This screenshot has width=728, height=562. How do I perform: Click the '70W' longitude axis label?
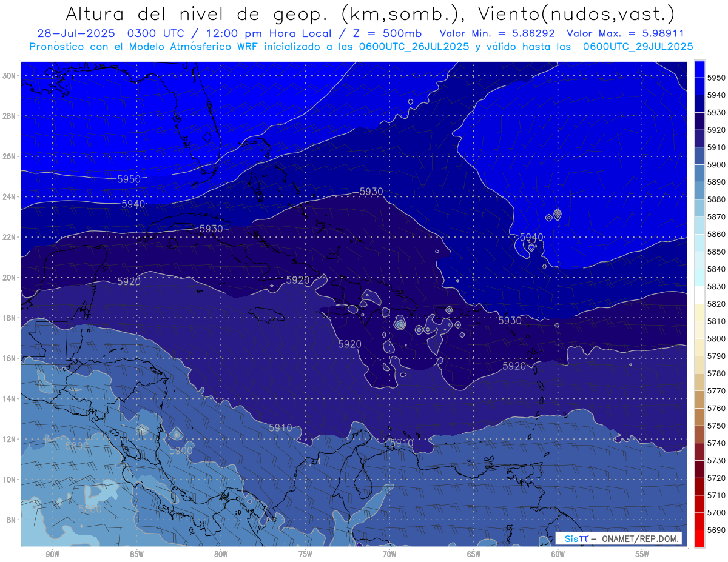(389, 554)
